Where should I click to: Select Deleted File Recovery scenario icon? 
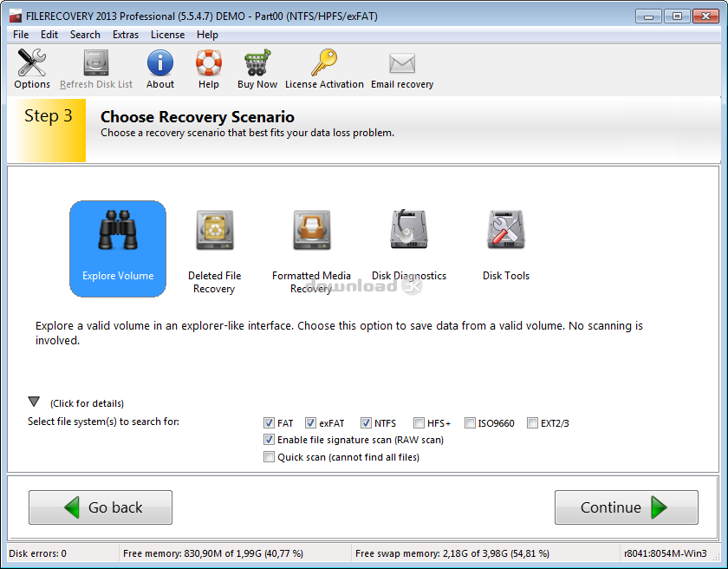(x=215, y=231)
